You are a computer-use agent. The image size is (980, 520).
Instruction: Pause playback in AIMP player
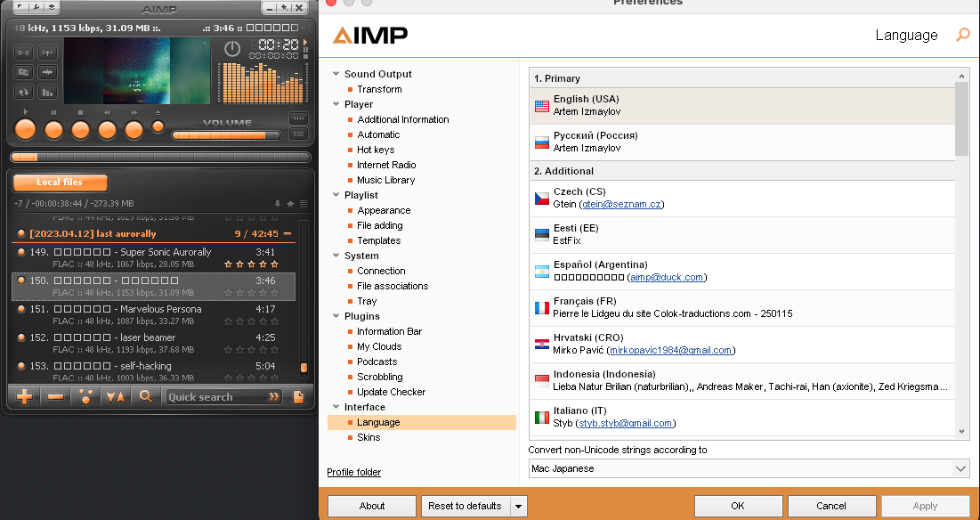[x=53, y=129]
